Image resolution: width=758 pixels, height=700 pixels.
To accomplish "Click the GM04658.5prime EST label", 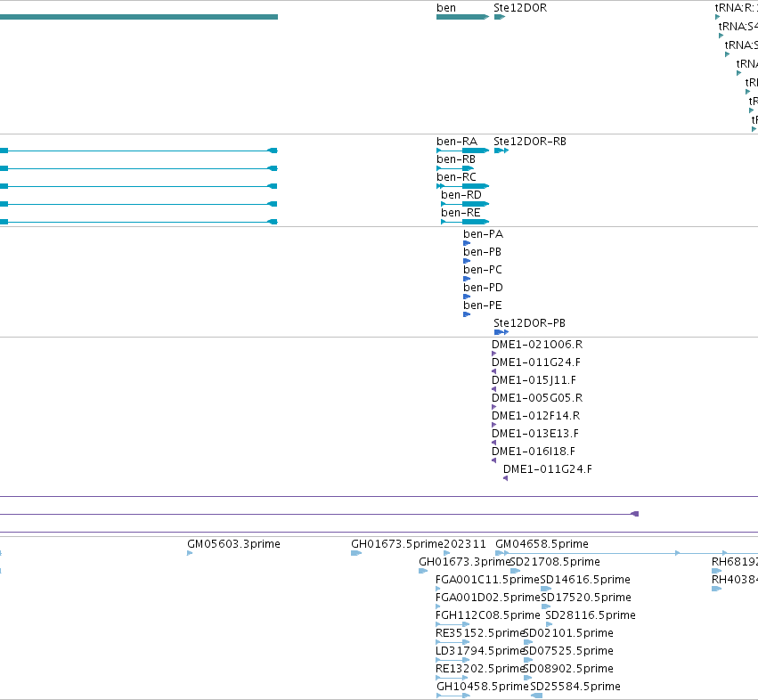I will pyautogui.click(x=542, y=544).
